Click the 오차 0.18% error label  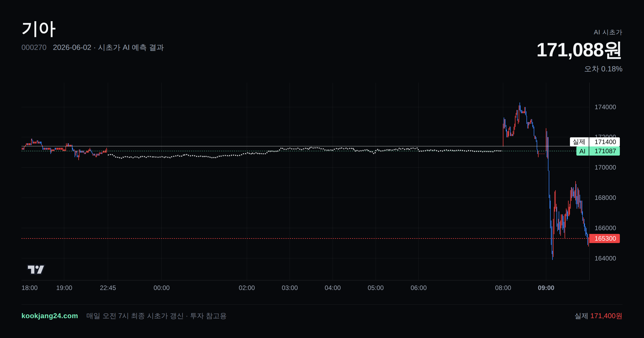[603, 69]
